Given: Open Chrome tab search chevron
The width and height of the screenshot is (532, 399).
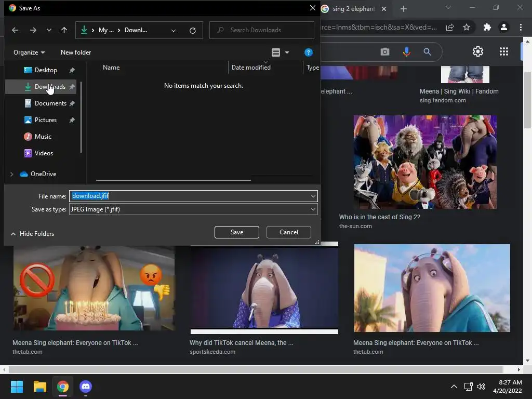Looking at the screenshot, I should pos(448,7).
